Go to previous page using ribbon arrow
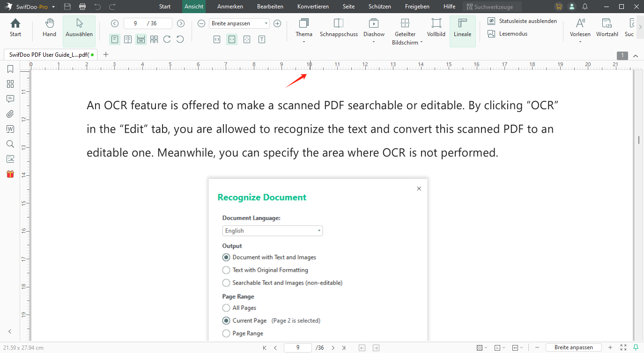This screenshot has height=353, width=644. pos(115,23)
